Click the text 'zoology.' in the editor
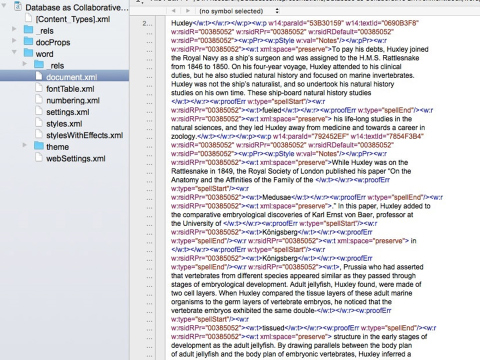480x360 pixels. point(184,136)
